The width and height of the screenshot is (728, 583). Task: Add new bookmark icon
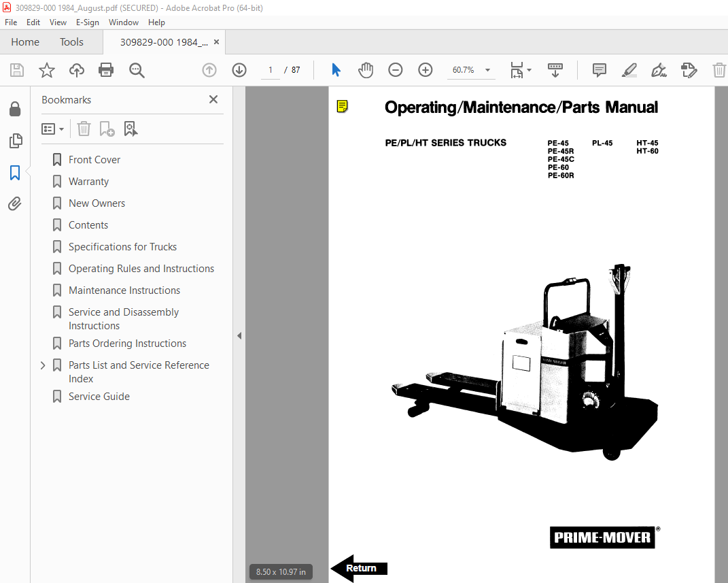point(107,129)
